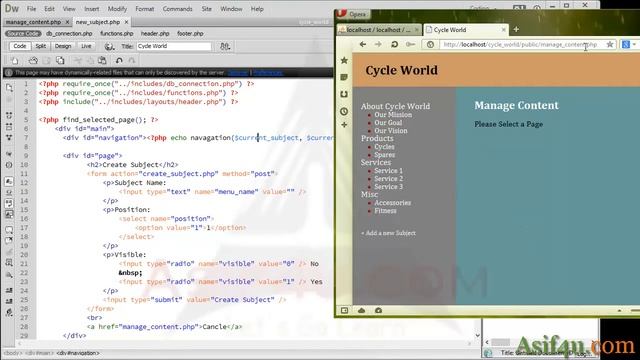The height and width of the screenshot is (360, 640).
Task: Click the Title field containing Cycle World
Action: point(174,46)
